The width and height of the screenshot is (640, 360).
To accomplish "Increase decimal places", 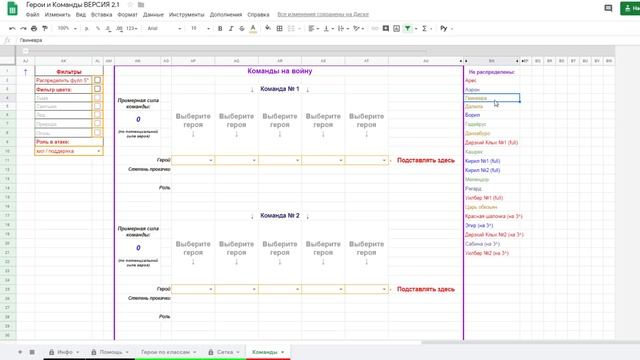I will point(119,29).
